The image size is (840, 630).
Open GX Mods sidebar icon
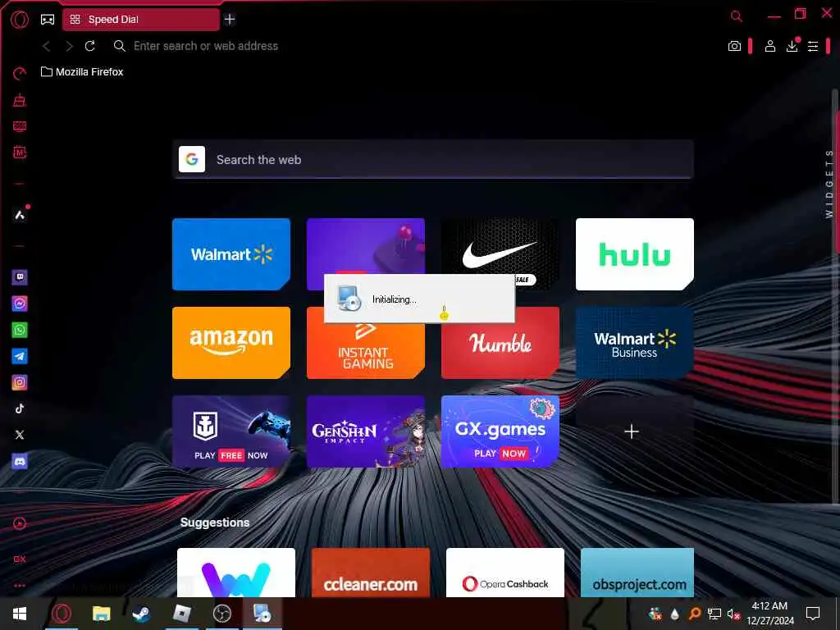pos(20,153)
